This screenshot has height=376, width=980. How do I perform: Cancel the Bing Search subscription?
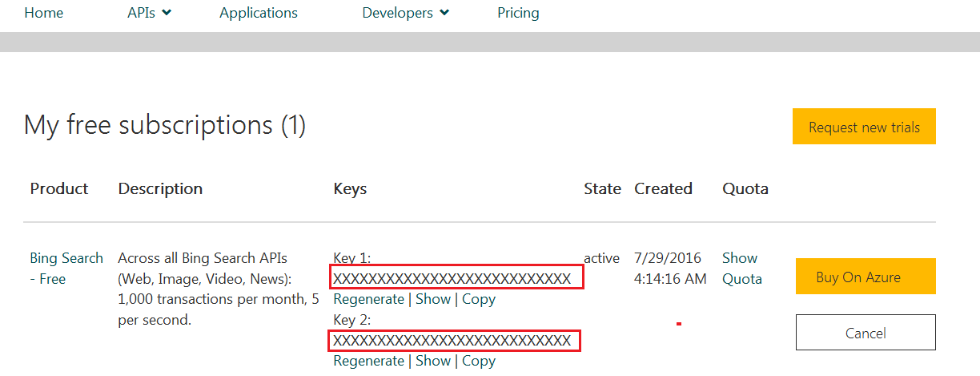tap(866, 333)
